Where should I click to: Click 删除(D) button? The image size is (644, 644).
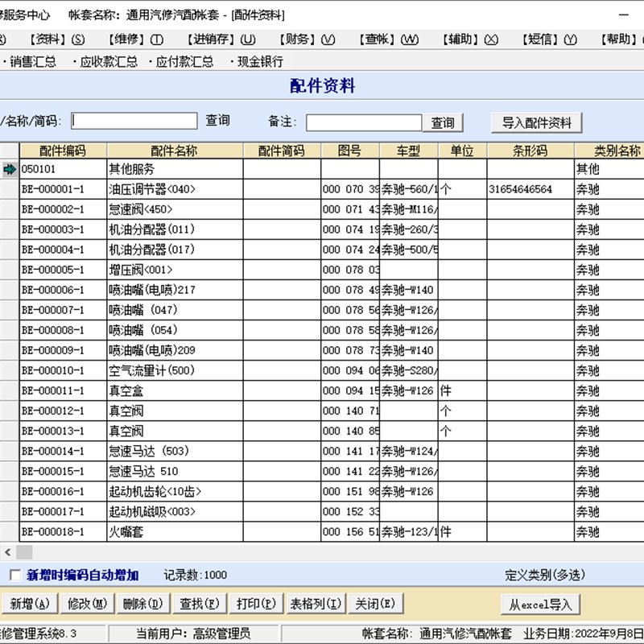coord(143,603)
